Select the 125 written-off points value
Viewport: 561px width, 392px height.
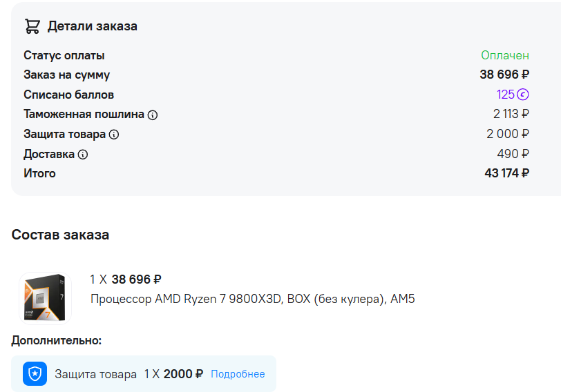[505, 95]
